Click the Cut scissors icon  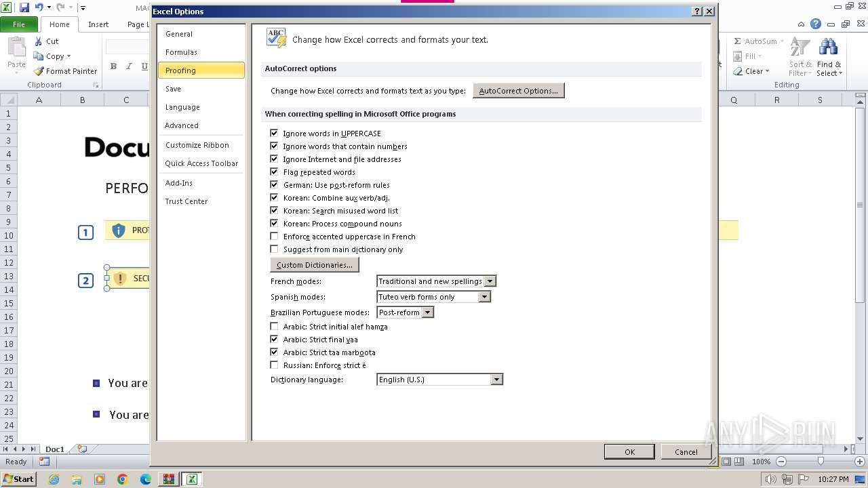[x=39, y=41]
